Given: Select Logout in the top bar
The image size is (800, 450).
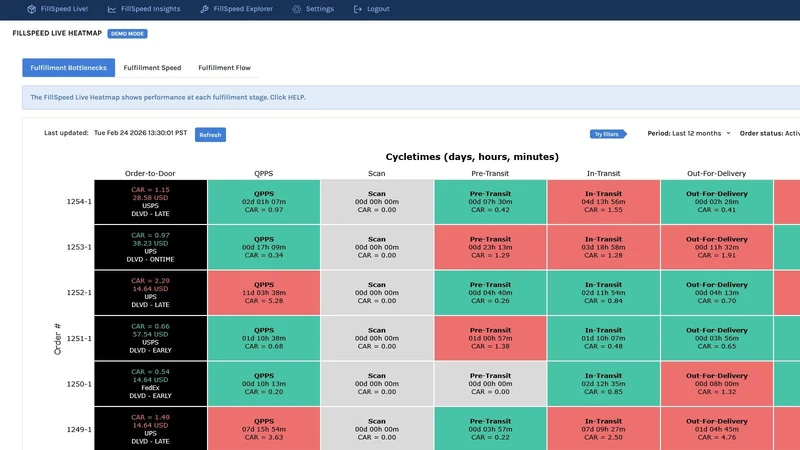Looking at the screenshot, I should click(x=371, y=9).
